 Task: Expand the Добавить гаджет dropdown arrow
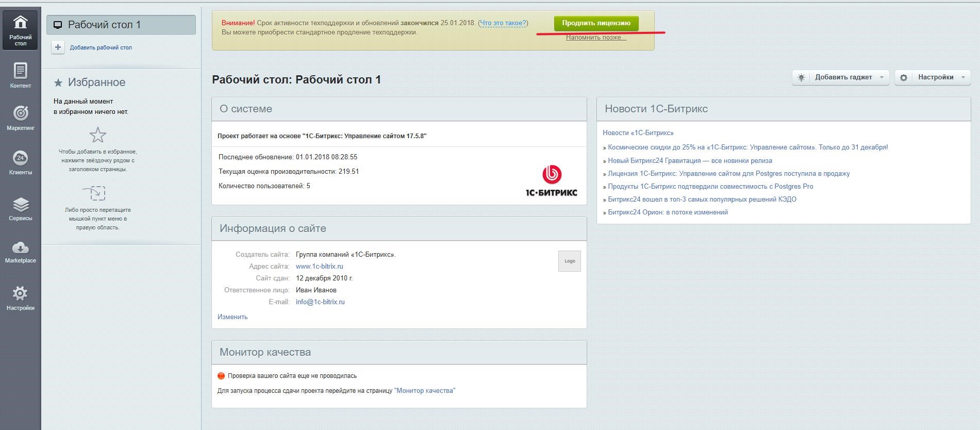pos(882,77)
